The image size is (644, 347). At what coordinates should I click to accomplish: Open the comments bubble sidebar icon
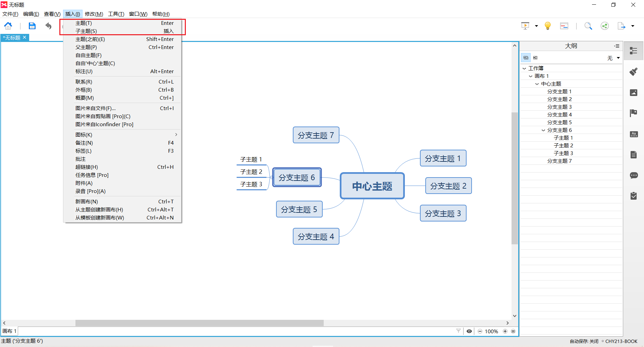point(634,176)
